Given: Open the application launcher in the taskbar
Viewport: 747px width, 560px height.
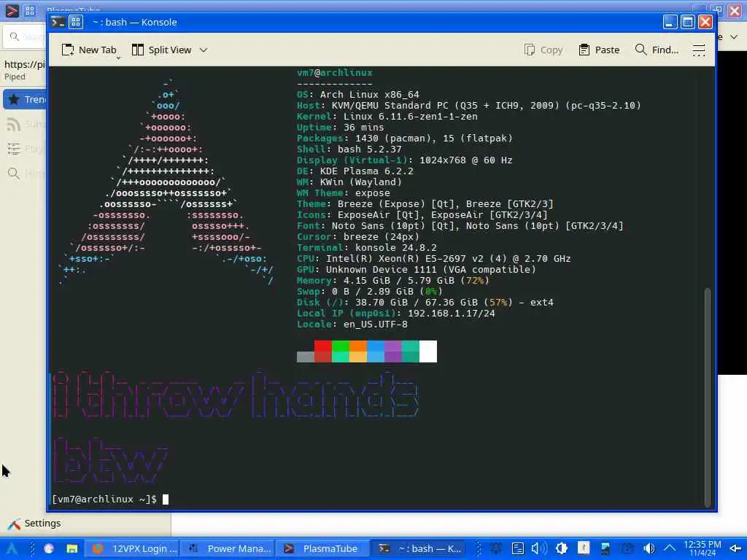Looking at the screenshot, I should pyautogui.click(x=12, y=548).
